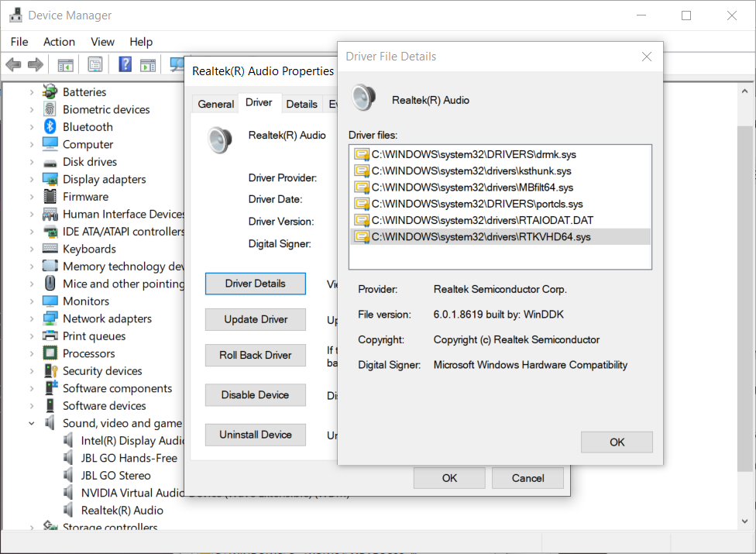Select the ksthunk.sys driver file
This screenshot has height=554, width=756.
pos(500,170)
